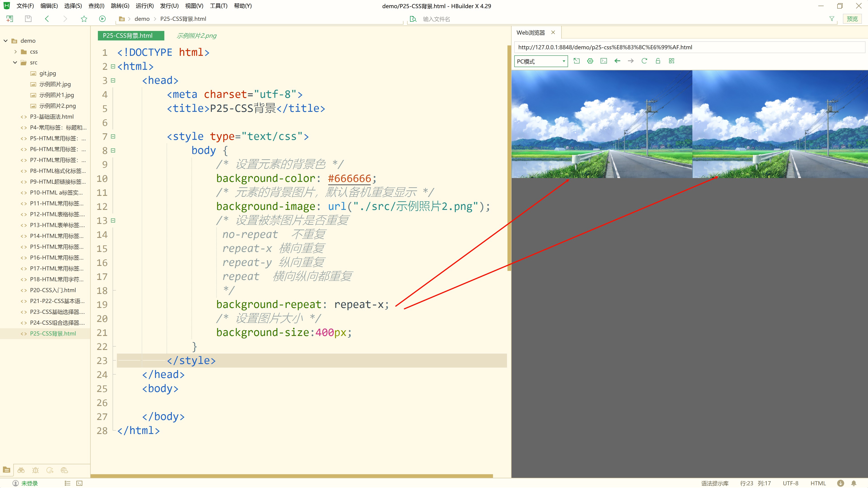Toggle the browser lock icon

coord(658,61)
